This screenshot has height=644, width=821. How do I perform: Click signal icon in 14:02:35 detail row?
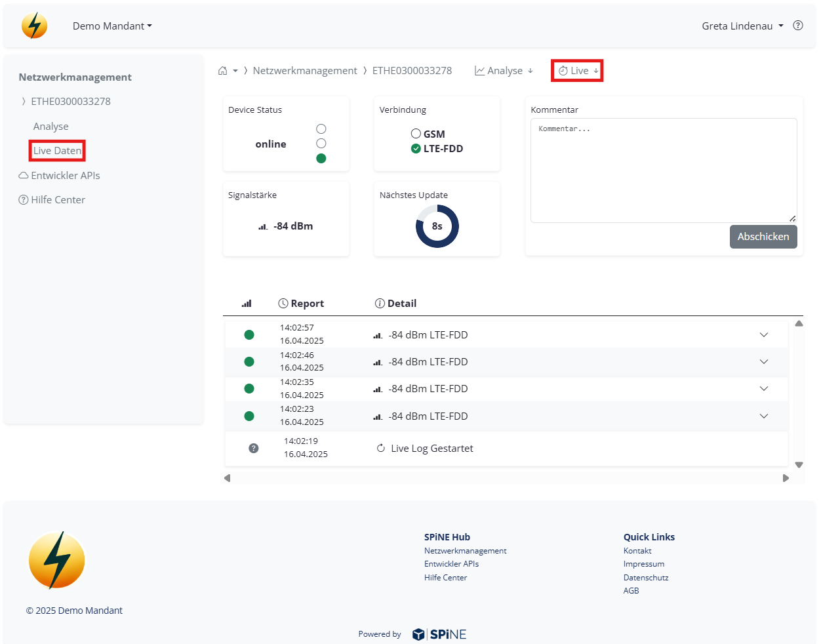(378, 389)
